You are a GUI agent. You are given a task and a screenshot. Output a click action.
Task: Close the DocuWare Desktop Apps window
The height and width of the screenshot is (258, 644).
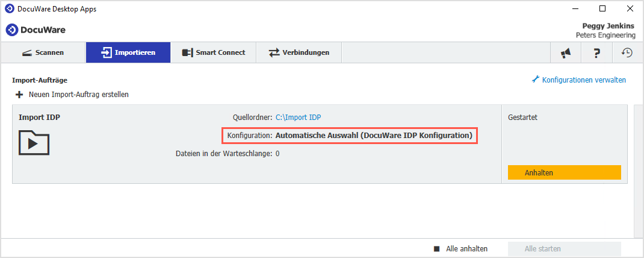pos(629,8)
